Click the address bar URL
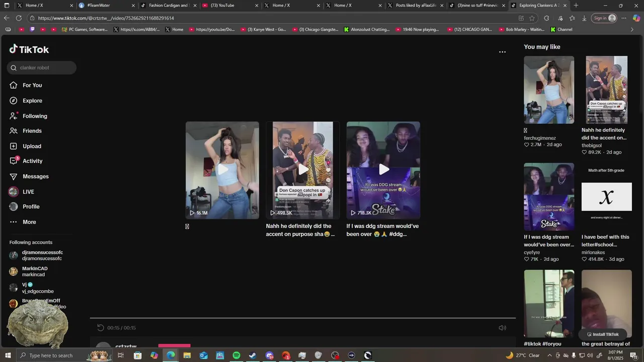The height and width of the screenshot is (362, 644). pyautogui.click(x=106, y=18)
